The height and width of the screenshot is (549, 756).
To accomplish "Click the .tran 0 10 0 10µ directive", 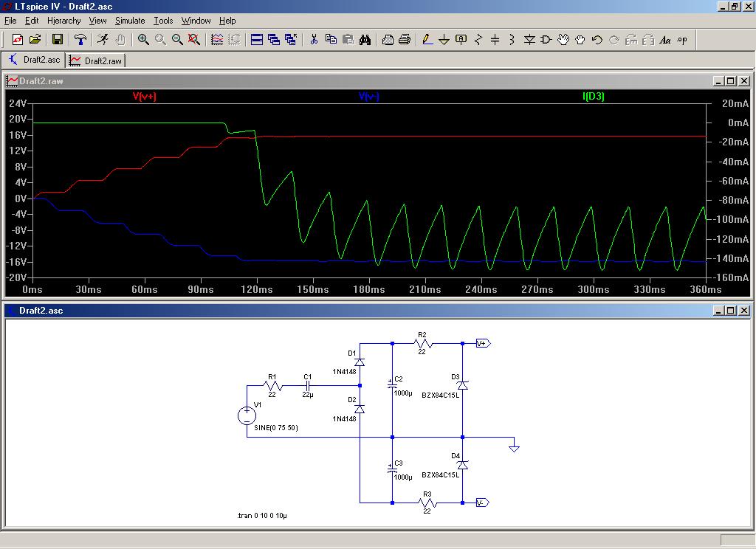I will pos(262,515).
